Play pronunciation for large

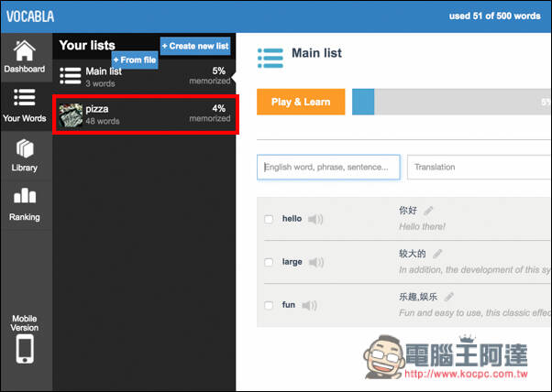point(316,262)
